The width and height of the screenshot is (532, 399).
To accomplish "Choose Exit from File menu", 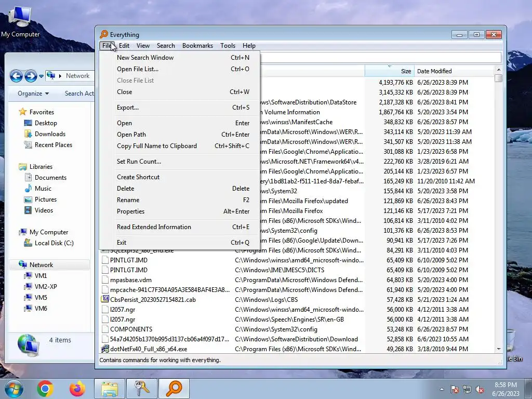I will pos(180,243).
